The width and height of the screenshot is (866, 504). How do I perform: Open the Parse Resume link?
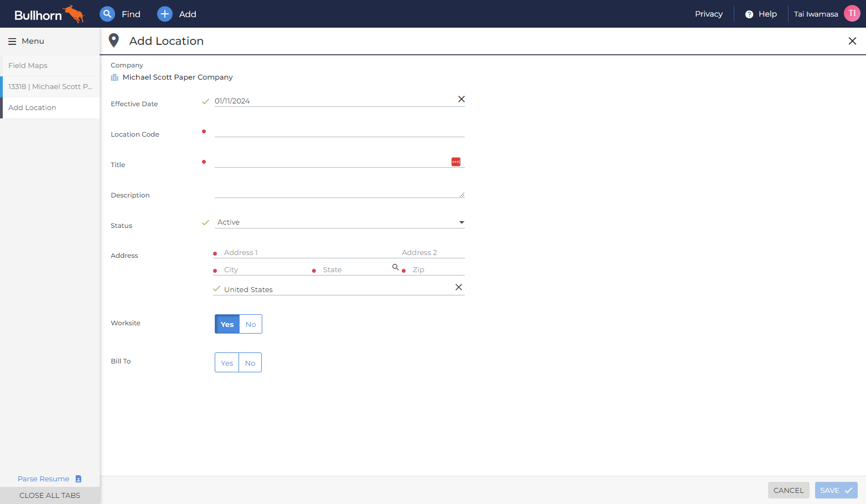tap(43, 479)
